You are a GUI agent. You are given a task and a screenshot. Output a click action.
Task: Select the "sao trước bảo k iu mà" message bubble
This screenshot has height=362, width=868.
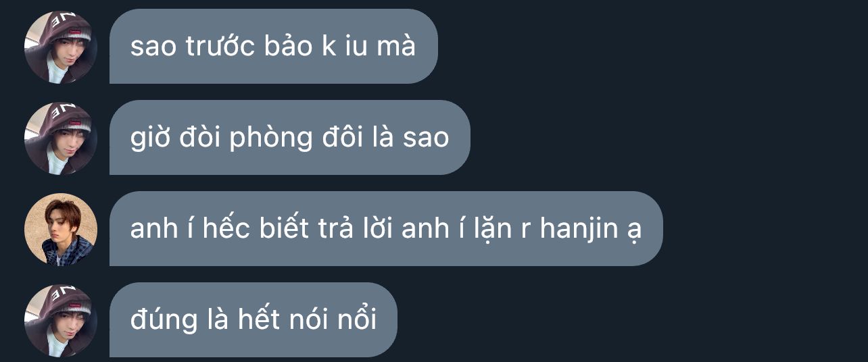274,47
